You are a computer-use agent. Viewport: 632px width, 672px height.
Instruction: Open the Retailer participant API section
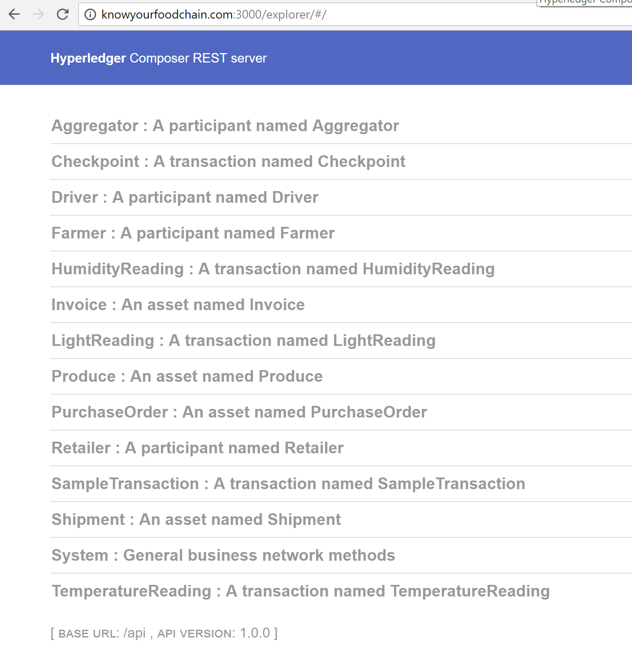point(197,448)
